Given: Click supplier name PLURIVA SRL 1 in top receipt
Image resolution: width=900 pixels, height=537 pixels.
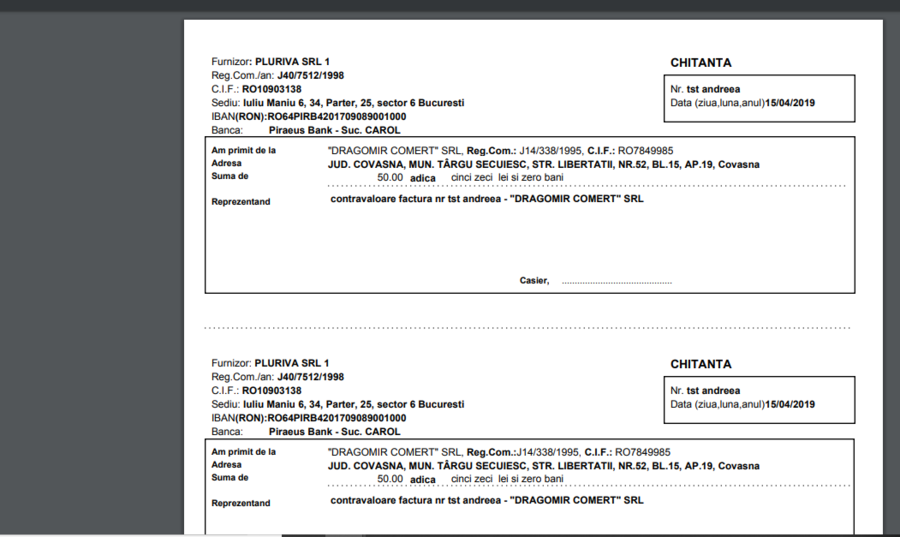Looking at the screenshot, I should pos(292,62).
